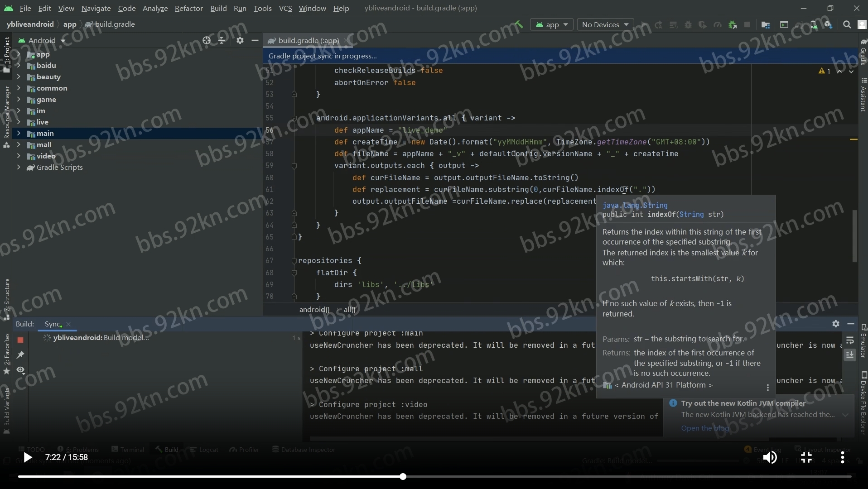Open the blog link in Kotlin notification
Screen dimensions: 868x489
[x=705, y=428]
